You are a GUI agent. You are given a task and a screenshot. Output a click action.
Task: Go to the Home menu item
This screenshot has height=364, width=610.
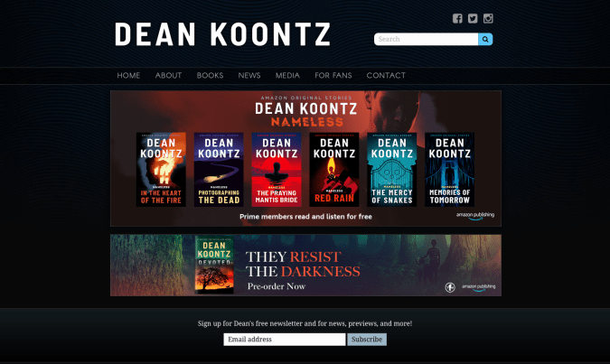[x=128, y=76]
